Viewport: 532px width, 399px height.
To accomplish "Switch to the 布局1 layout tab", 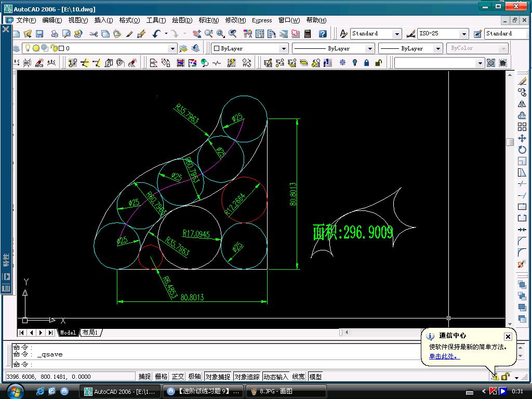I will [90, 332].
